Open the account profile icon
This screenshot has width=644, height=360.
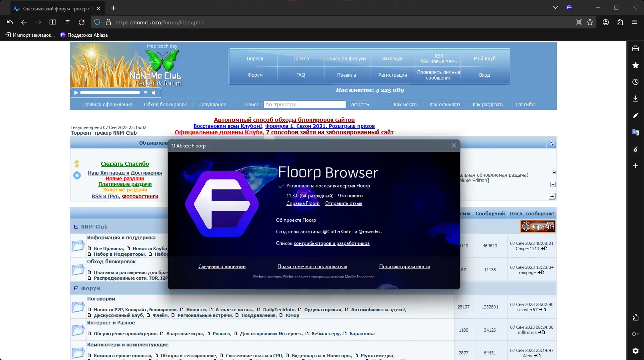point(606,22)
